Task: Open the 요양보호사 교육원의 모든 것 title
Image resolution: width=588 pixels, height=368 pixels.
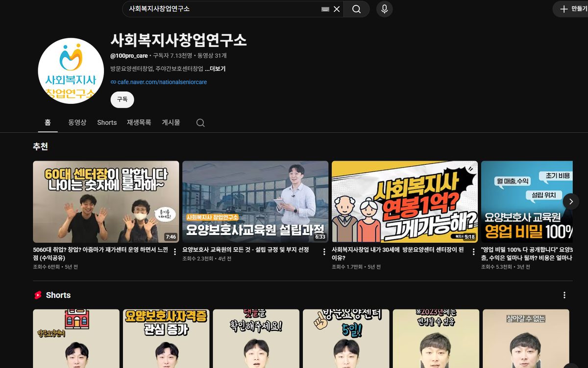Action: pos(245,250)
